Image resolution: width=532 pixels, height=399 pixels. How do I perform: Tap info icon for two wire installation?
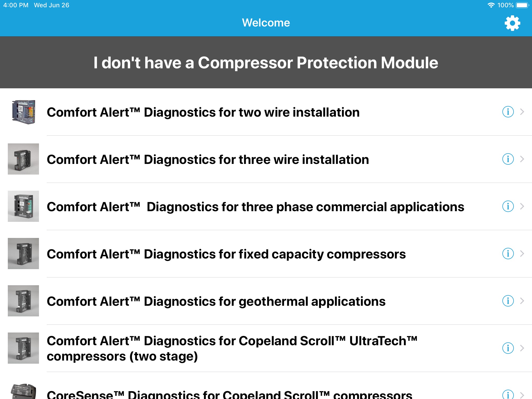(x=508, y=112)
